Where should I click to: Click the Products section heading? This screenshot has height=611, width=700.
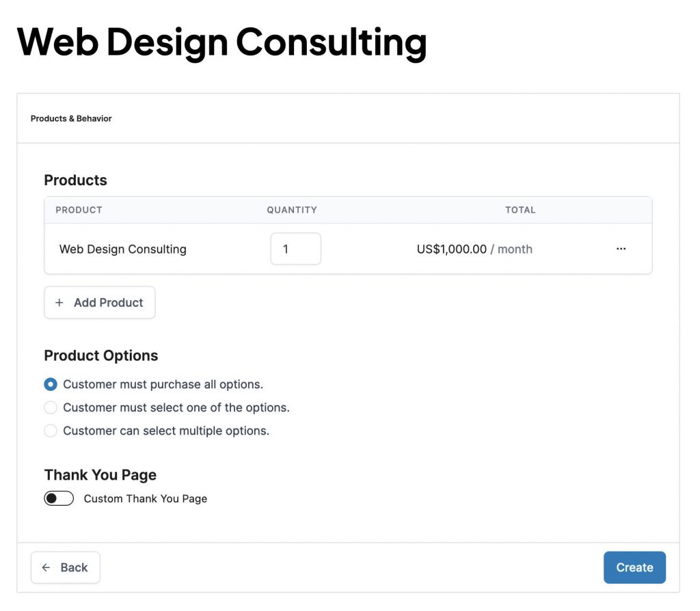tap(75, 180)
